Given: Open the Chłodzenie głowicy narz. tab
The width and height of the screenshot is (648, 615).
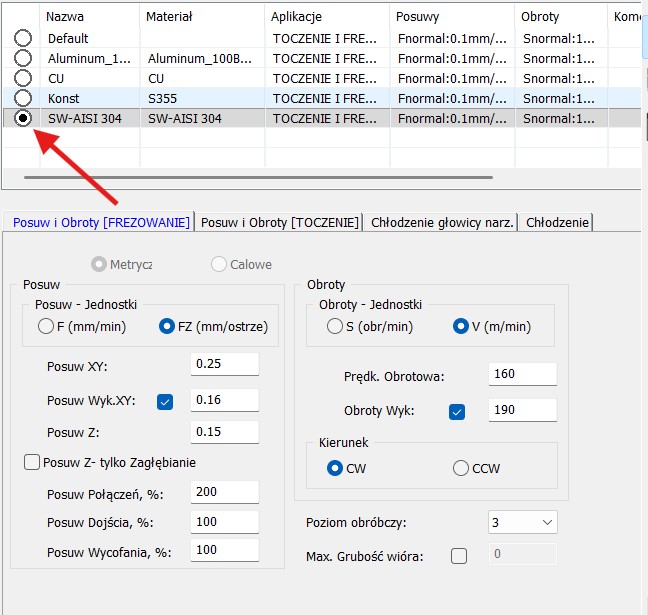Looking at the screenshot, I should pos(442,222).
